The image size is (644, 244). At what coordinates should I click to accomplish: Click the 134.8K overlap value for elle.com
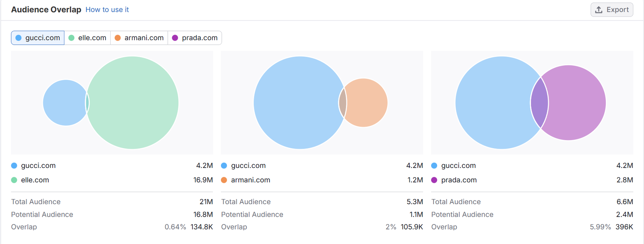point(202,227)
